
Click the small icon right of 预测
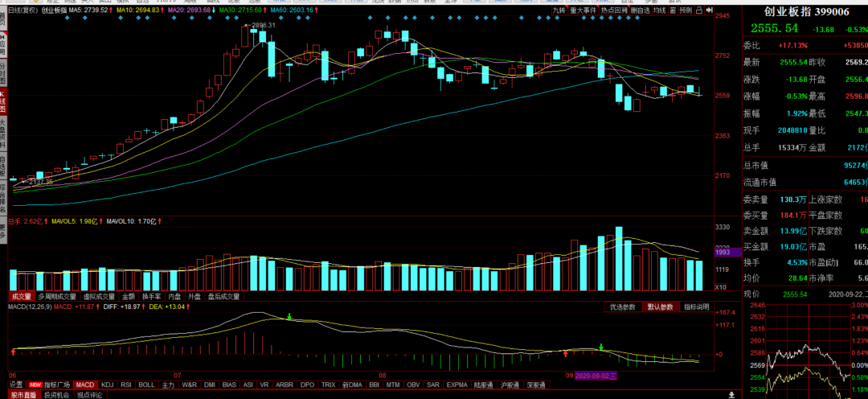(698, 10)
